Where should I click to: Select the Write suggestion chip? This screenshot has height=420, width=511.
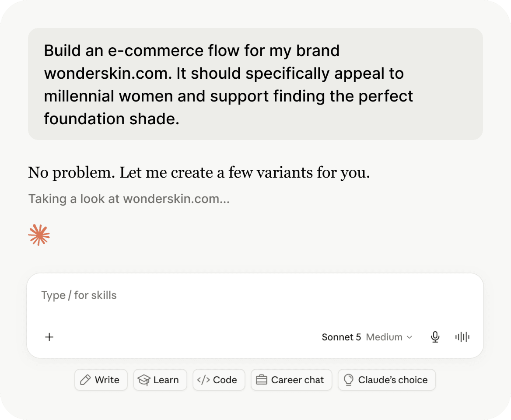pos(101,380)
